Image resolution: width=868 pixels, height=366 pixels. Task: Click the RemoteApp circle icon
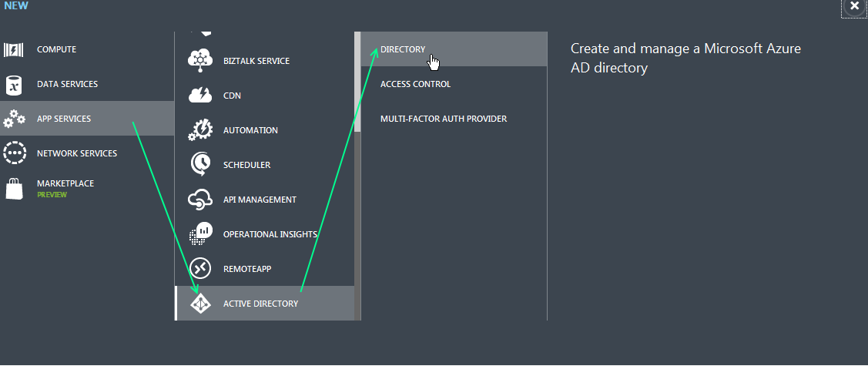200,269
